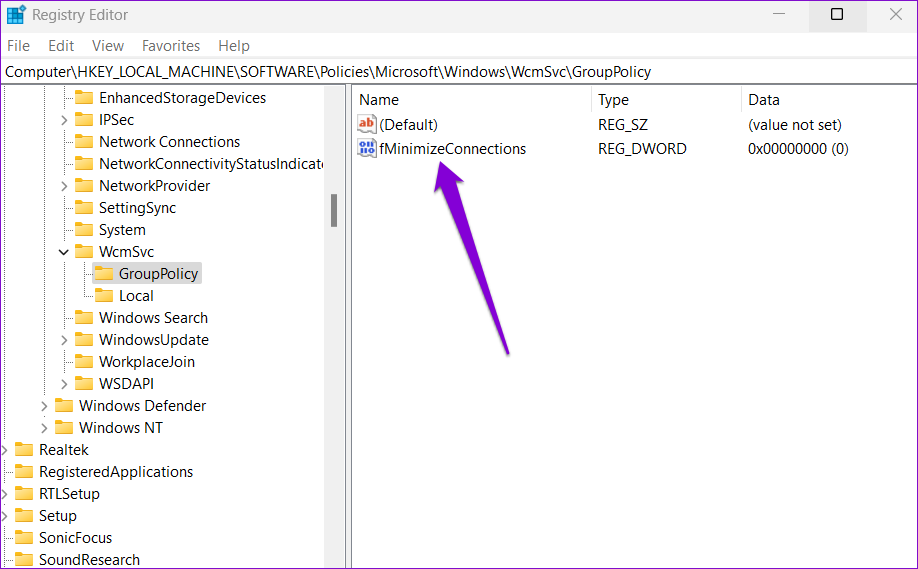Expand the WSDAPI key

tap(64, 384)
